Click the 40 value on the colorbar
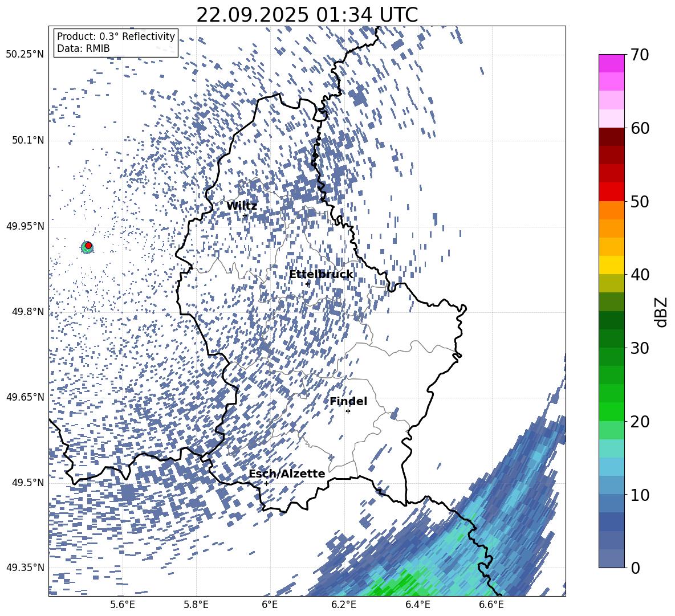Image resolution: width=675 pixels, height=616 pixels. click(x=639, y=275)
